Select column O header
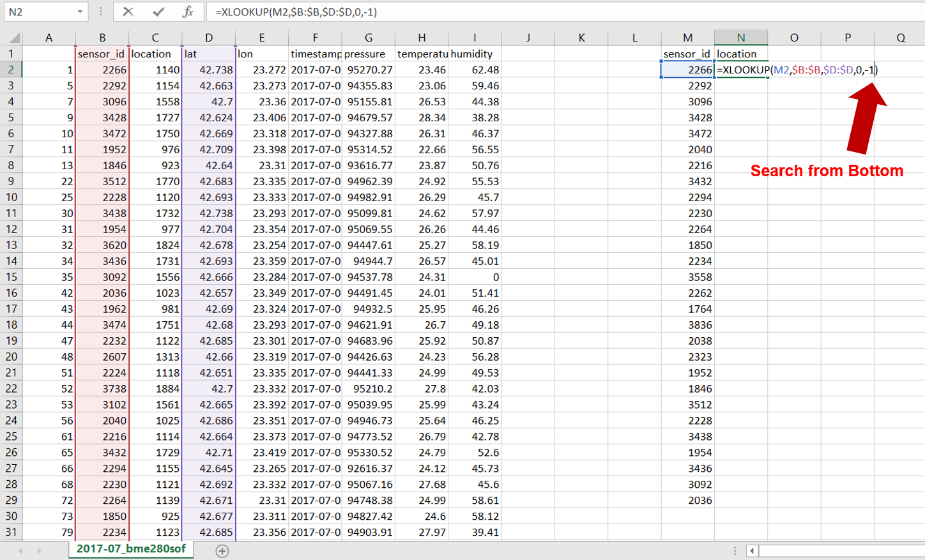Screen dimensions: 925x560 point(795,38)
